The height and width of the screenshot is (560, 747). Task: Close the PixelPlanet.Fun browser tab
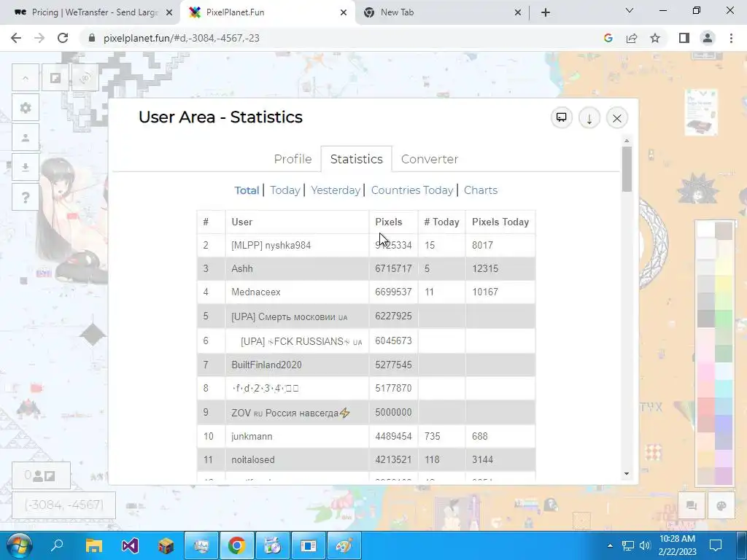click(344, 13)
